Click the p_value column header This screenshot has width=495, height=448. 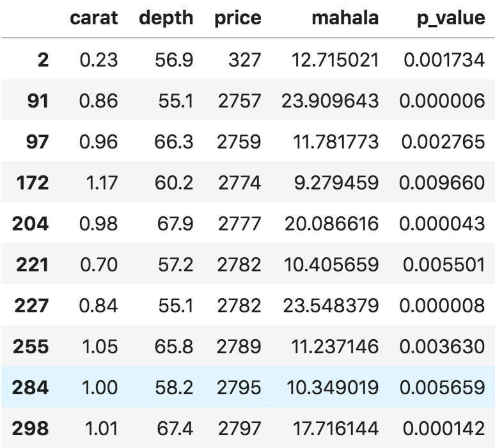coord(450,19)
